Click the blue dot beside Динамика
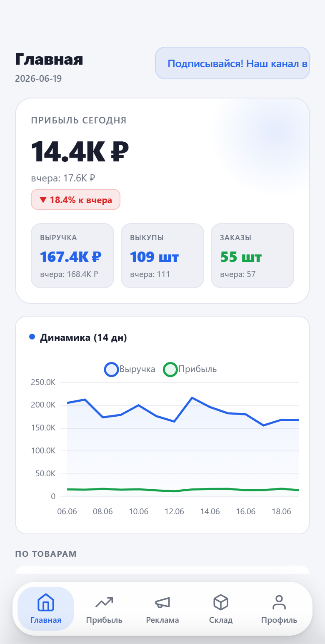The width and height of the screenshot is (325, 644). pyautogui.click(x=32, y=337)
